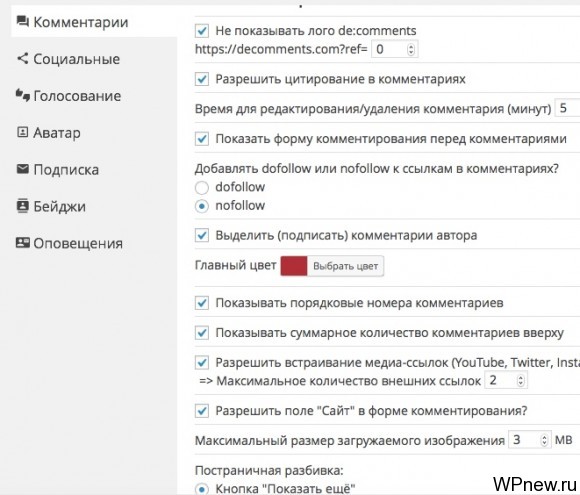Click the Оповещения card icon

(23, 243)
